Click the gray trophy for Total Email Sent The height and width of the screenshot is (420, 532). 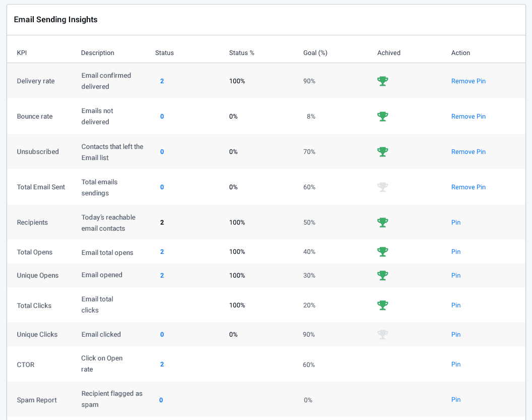(x=383, y=187)
